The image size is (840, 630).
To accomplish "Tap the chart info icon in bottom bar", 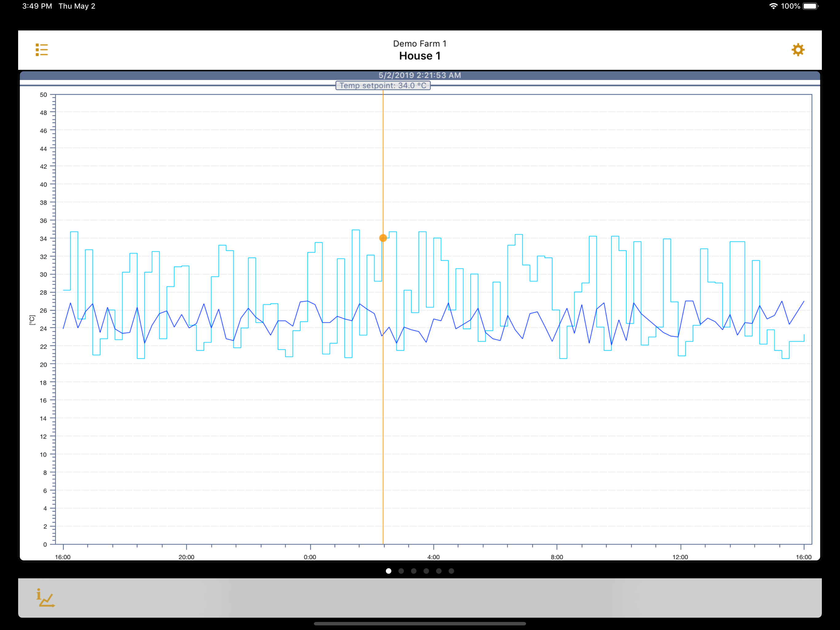I will coord(45,598).
